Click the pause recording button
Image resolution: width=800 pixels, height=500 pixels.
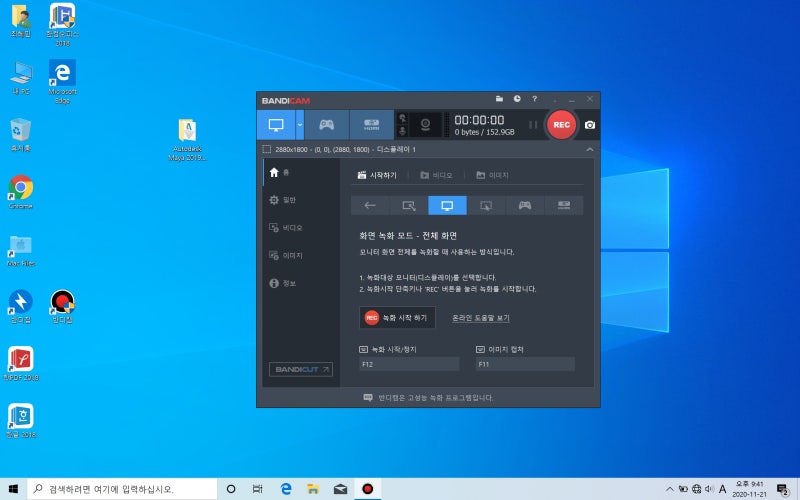pyautogui.click(x=533, y=125)
